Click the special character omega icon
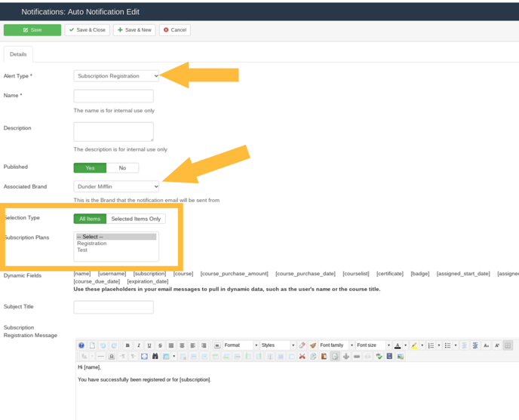The image size is (519, 420). point(112,357)
